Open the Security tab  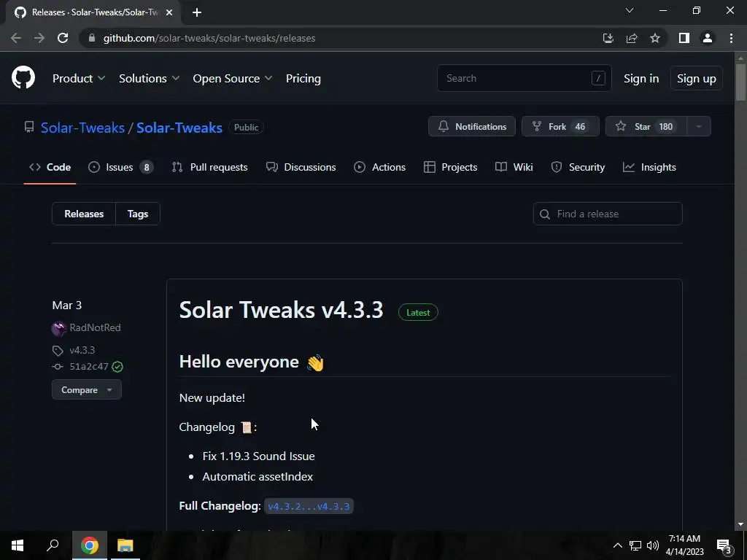(x=578, y=167)
